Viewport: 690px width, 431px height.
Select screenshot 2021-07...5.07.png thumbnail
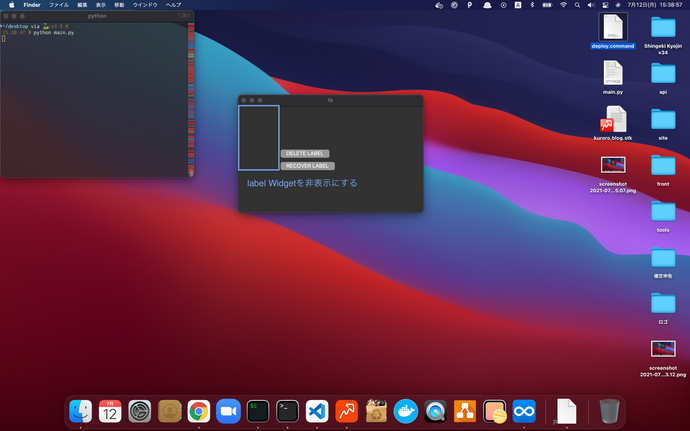(x=613, y=165)
